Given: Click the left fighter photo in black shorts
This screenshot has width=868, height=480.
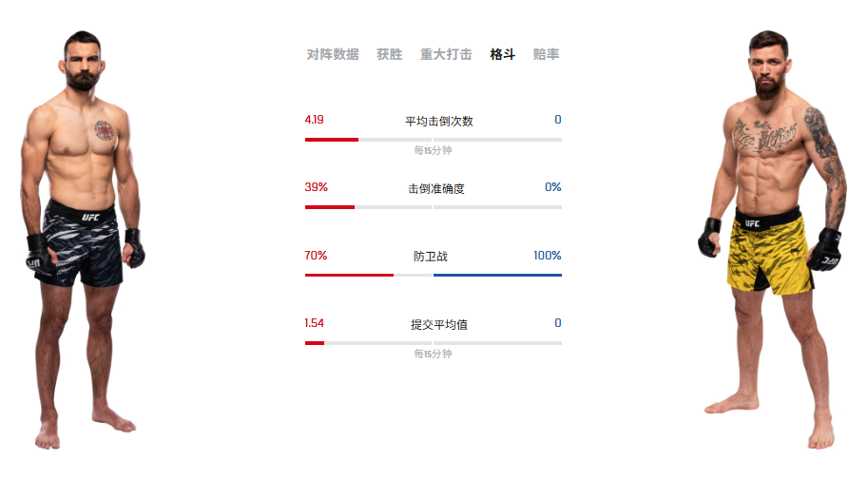Looking at the screenshot, I should point(83,240).
